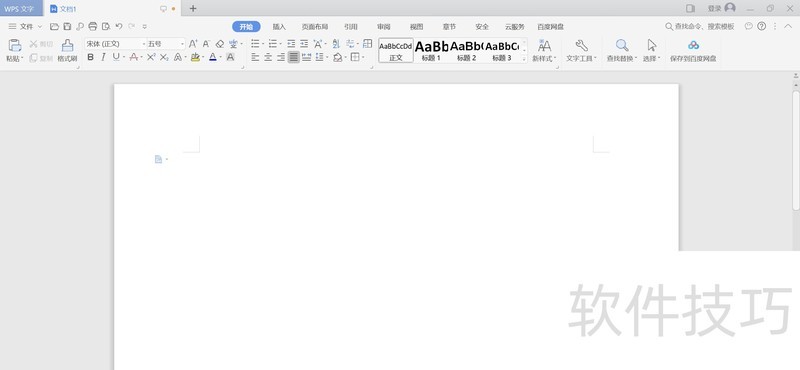Open the bullet list dropdown arrow
Image resolution: width=800 pixels, height=370 pixels.
263,44
